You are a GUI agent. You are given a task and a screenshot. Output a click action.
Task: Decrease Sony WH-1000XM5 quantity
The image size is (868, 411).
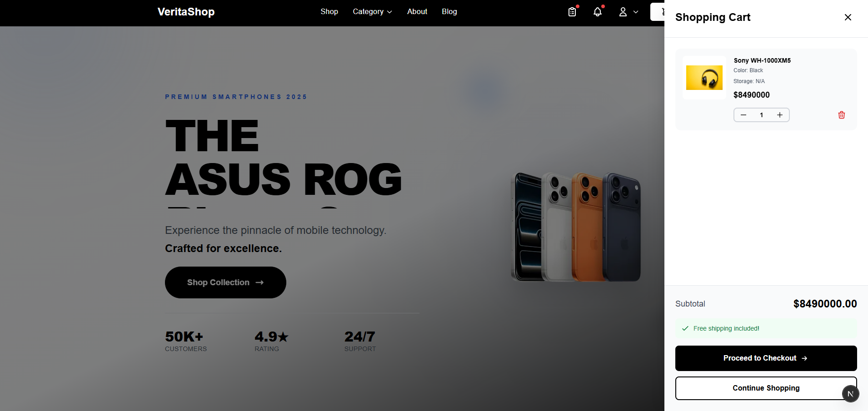point(743,115)
